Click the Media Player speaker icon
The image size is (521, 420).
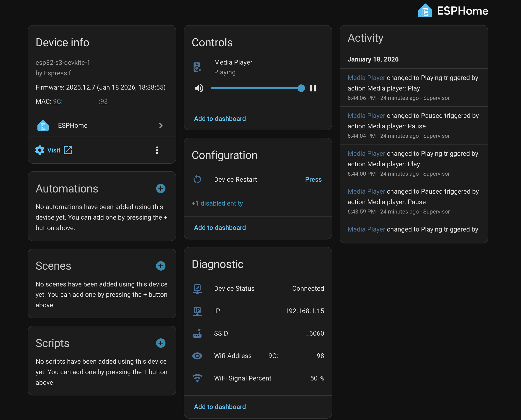197,67
